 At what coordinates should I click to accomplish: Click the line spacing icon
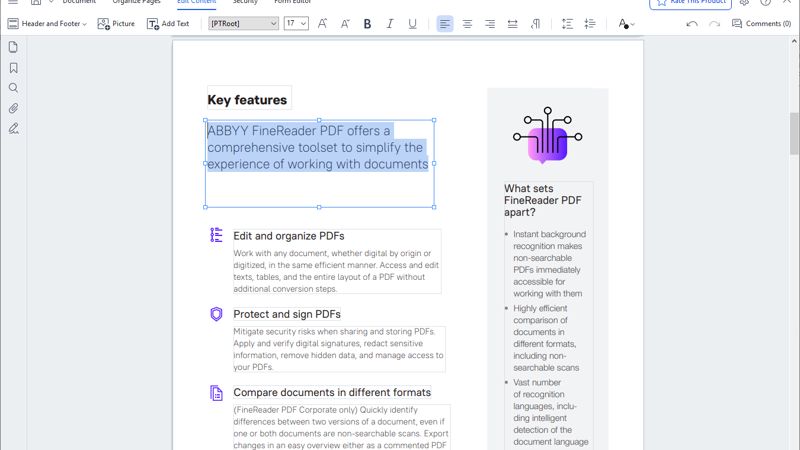567,23
